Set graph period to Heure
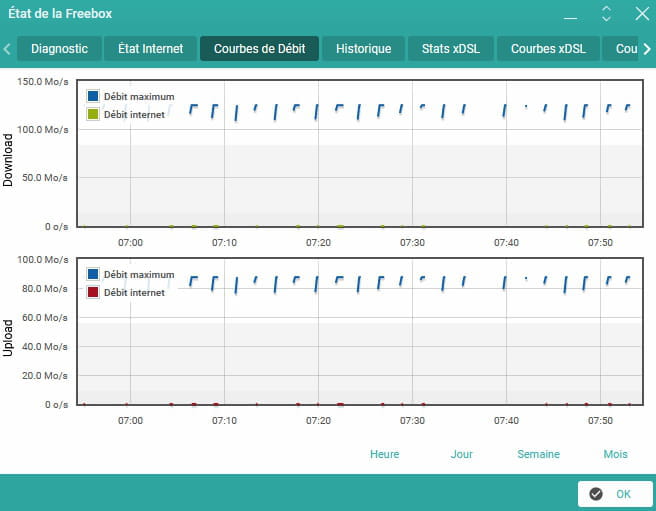Viewport: 656px width, 511px height. [x=384, y=454]
